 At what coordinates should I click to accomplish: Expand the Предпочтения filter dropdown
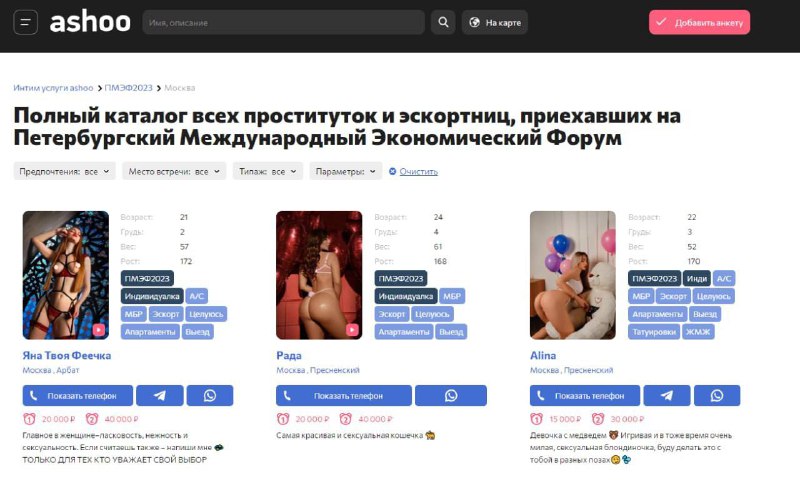pos(64,171)
